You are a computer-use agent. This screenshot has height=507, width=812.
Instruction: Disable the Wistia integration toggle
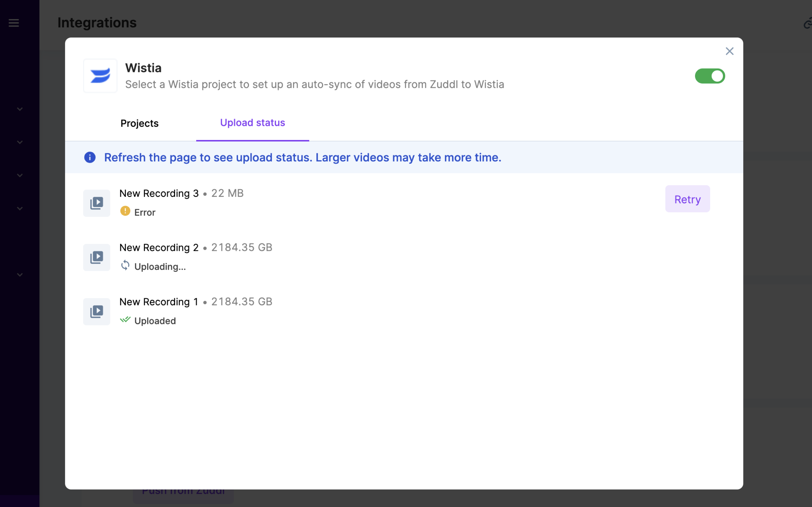[x=710, y=76]
